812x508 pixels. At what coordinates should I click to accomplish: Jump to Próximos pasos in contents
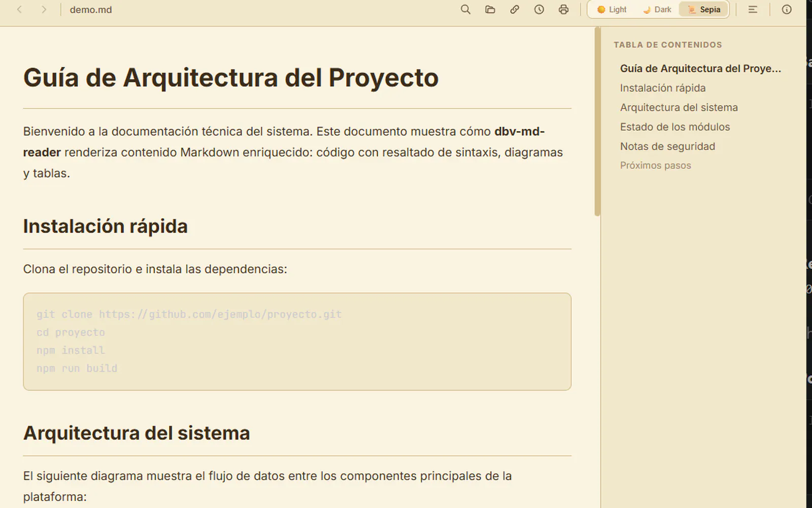tap(656, 166)
